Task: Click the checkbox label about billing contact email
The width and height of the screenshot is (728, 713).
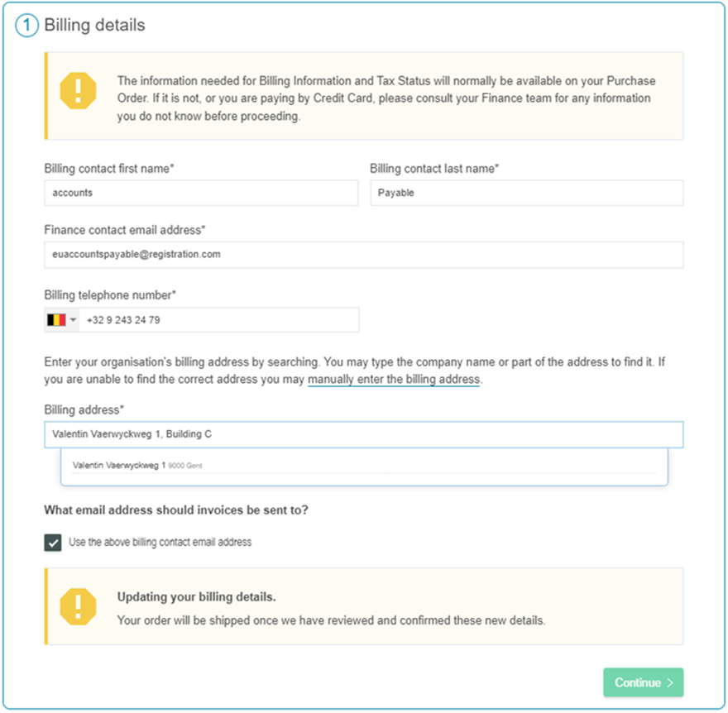Action: coord(160,543)
